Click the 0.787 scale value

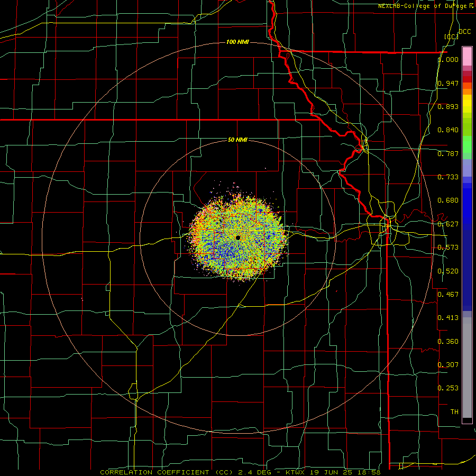[x=448, y=153]
